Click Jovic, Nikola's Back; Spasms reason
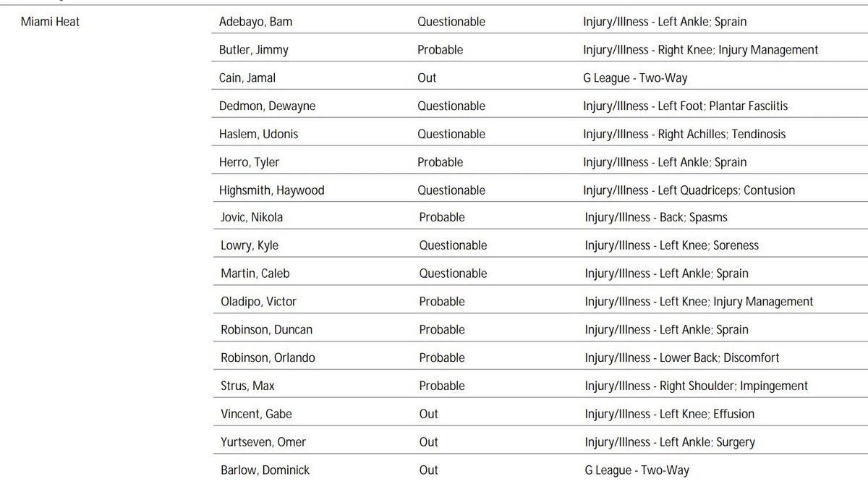The height and width of the screenshot is (500, 868). pos(694,217)
